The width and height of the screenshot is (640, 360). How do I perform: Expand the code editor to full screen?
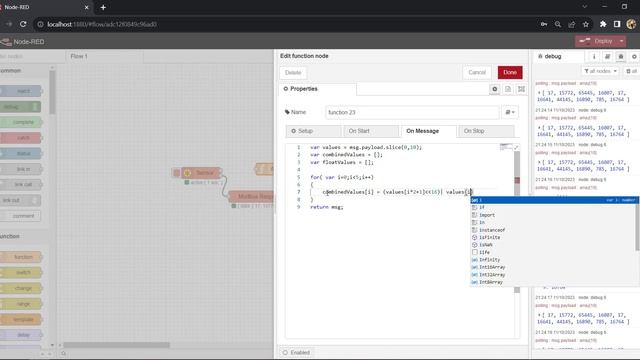click(516, 147)
